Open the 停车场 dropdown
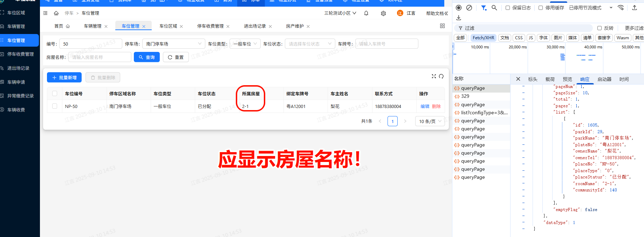Viewport: 644px width, 237px height. point(173,44)
